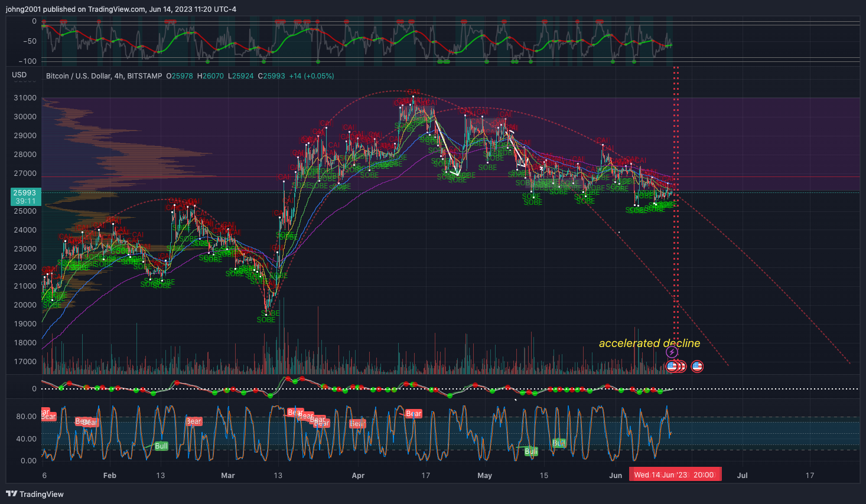Click the 17000 price axis label
This screenshot has height=504, width=866.
(25, 362)
